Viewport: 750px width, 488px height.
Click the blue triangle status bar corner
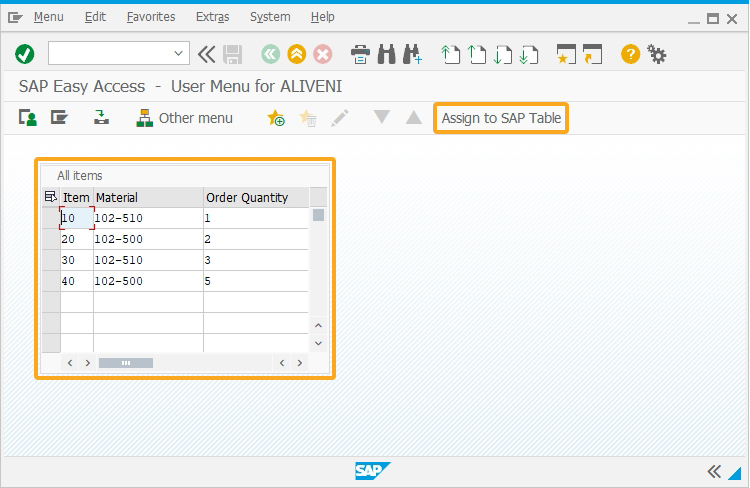735,473
